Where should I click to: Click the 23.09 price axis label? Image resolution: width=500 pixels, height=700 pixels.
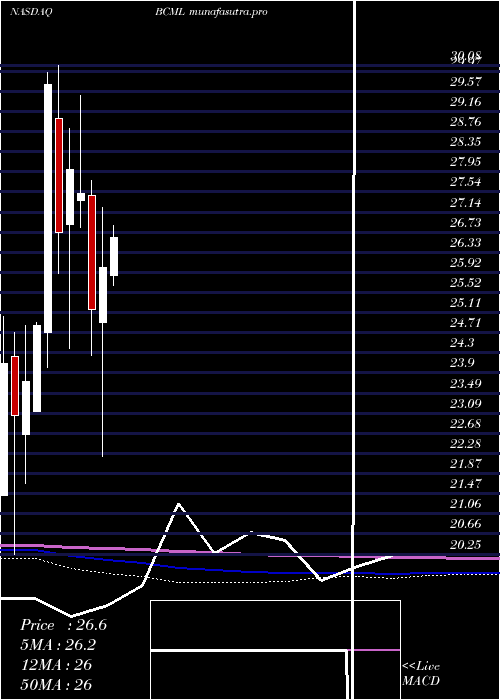coord(466,404)
